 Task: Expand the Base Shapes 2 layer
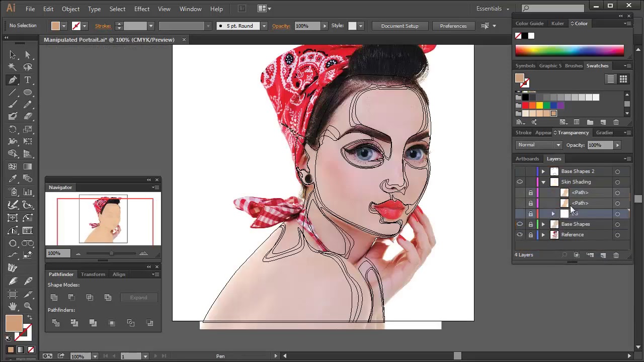[x=543, y=171]
